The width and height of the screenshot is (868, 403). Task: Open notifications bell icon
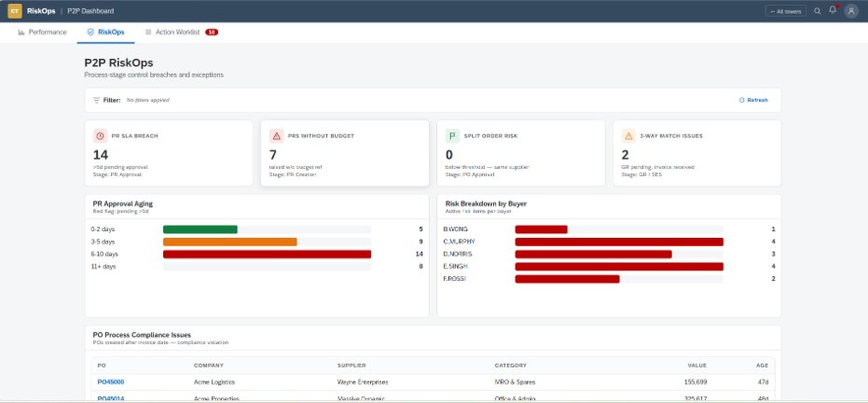(833, 10)
